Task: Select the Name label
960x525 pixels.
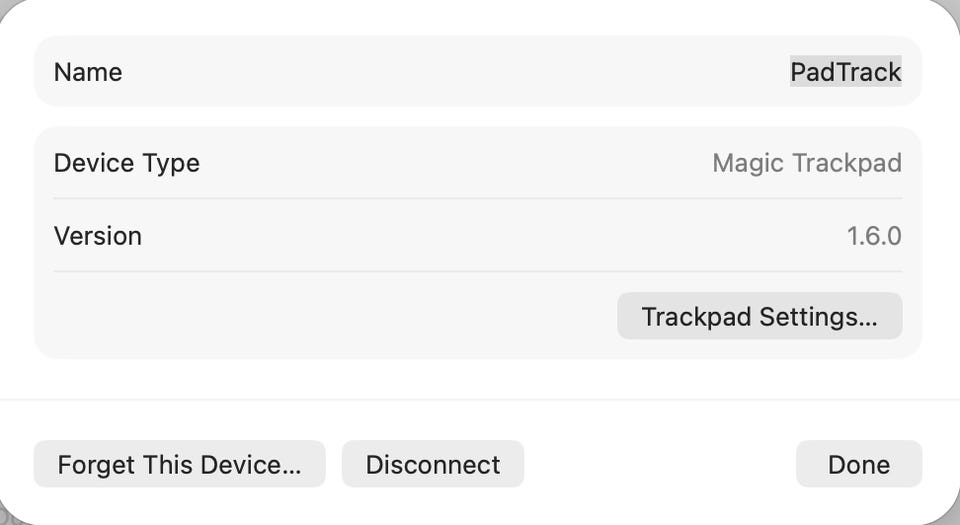Action: pyautogui.click(x=88, y=72)
